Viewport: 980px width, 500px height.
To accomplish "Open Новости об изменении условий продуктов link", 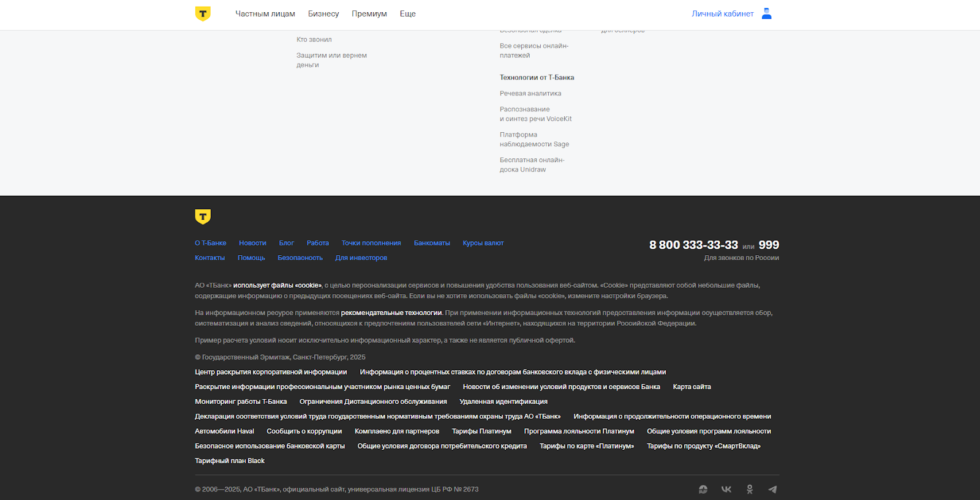I will [x=562, y=387].
